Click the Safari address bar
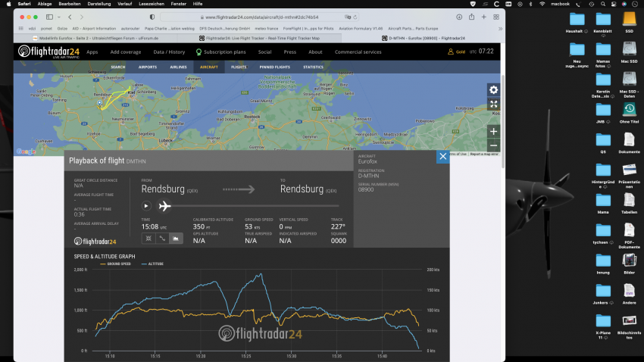The height and width of the screenshot is (362, 644). coord(260,17)
